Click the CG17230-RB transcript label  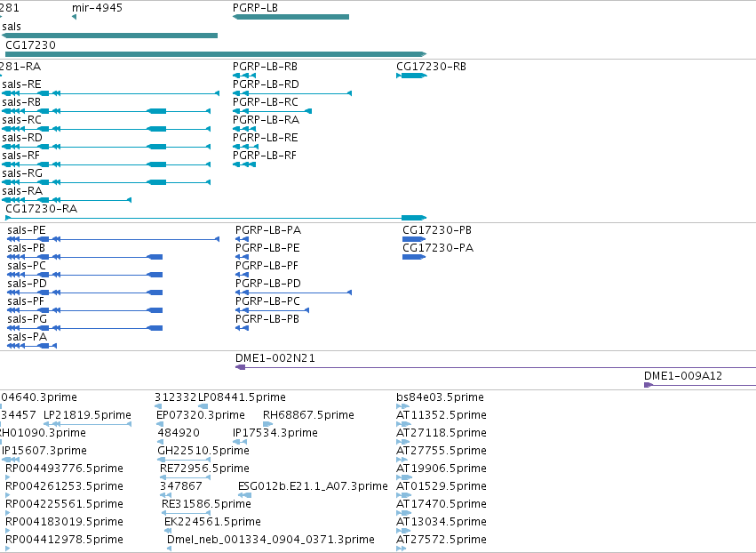click(431, 67)
